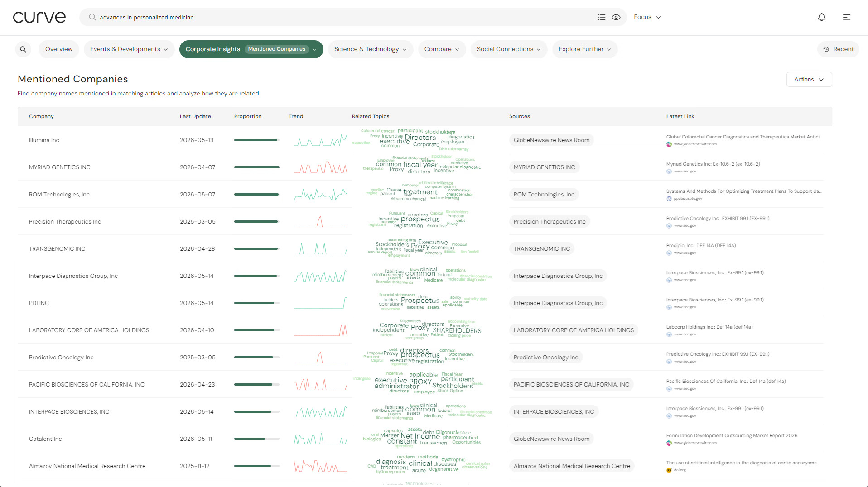This screenshot has height=487, width=868.
Task: Open the Myriad Genetics Inc: Ex-10.6-2 link
Action: coord(713,164)
